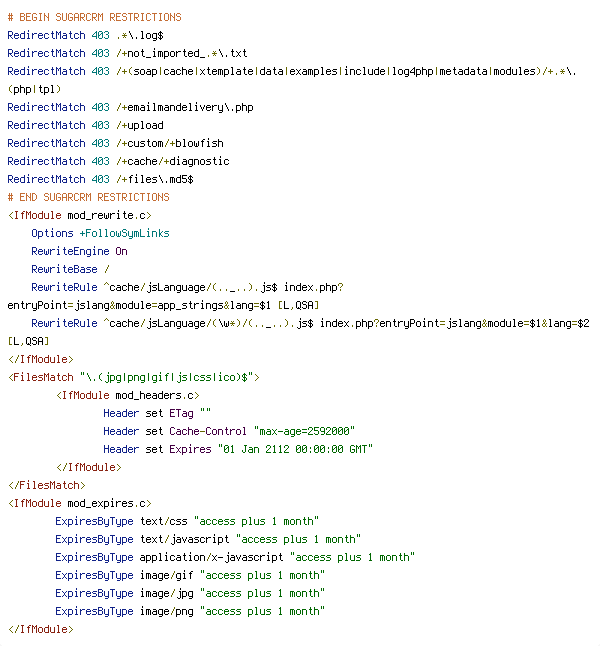Click the 'ExpiresByType text/css' line
This screenshot has width=600, height=646.
click(187, 522)
